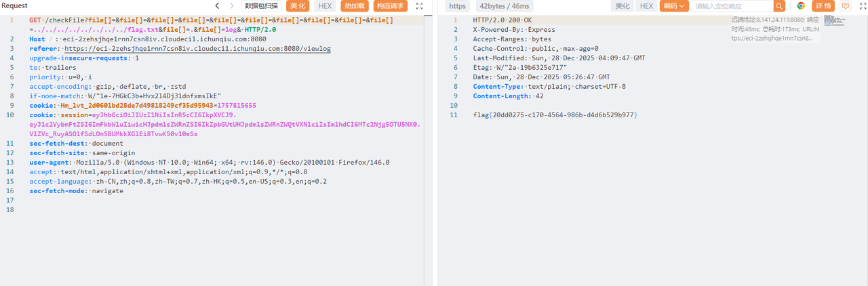The height and width of the screenshot is (286, 868).
Task: Toggle response HEX view
Action: pyautogui.click(x=646, y=6)
